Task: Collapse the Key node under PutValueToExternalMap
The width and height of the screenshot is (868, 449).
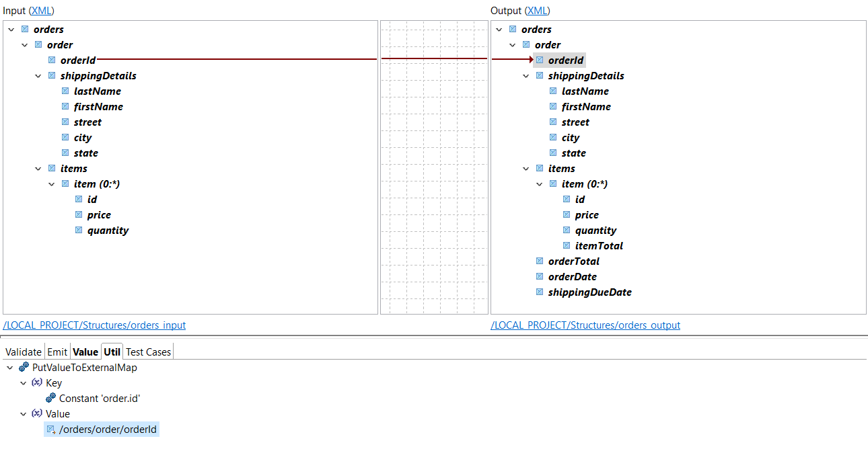Action: [x=24, y=382]
